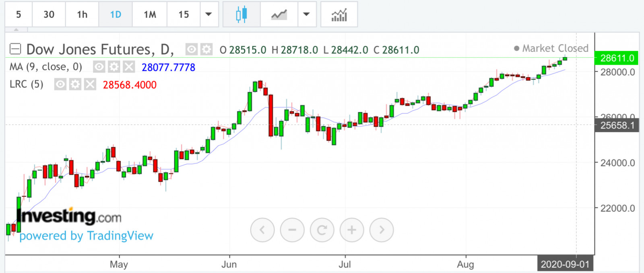Image resolution: width=644 pixels, height=273 pixels.
Task: Remove the MA indicator with X icon
Action: click(x=129, y=67)
